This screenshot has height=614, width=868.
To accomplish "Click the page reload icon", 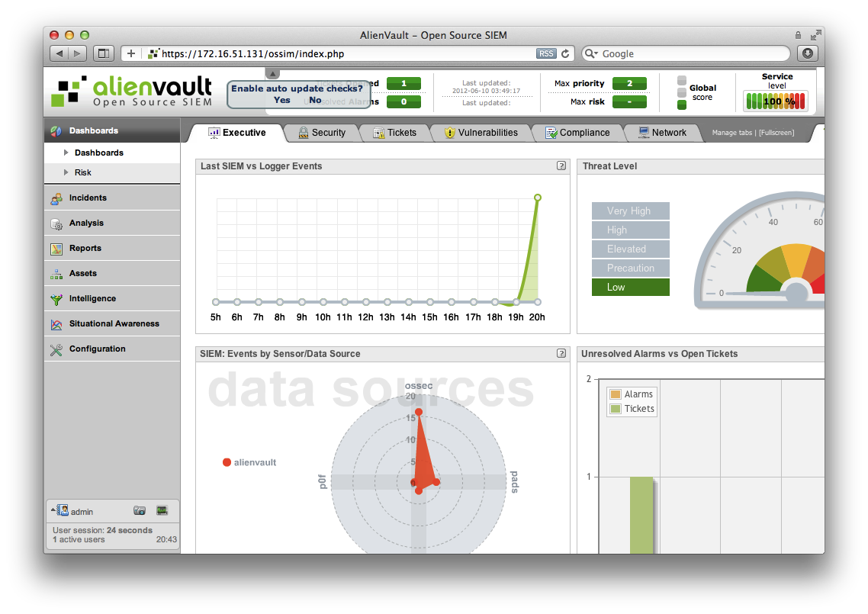I will [565, 53].
